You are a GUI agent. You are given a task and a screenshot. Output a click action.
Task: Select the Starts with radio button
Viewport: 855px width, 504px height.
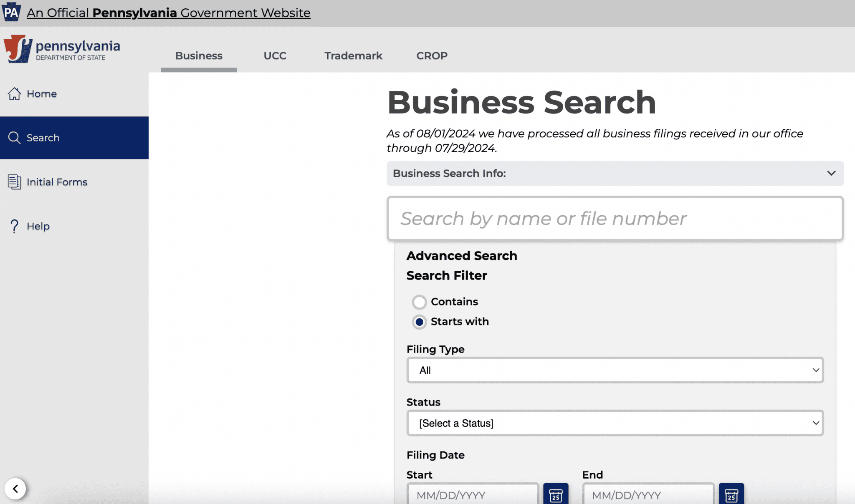coord(419,322)
